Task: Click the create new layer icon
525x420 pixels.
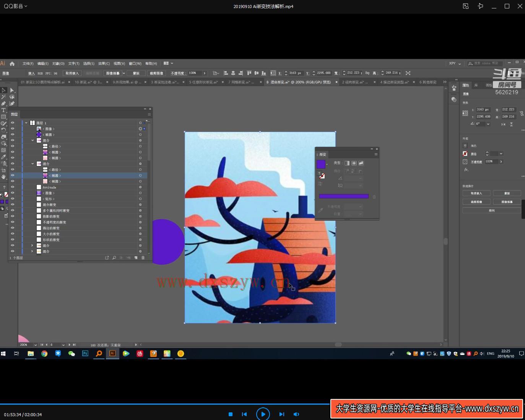Action: pos(136,258)
